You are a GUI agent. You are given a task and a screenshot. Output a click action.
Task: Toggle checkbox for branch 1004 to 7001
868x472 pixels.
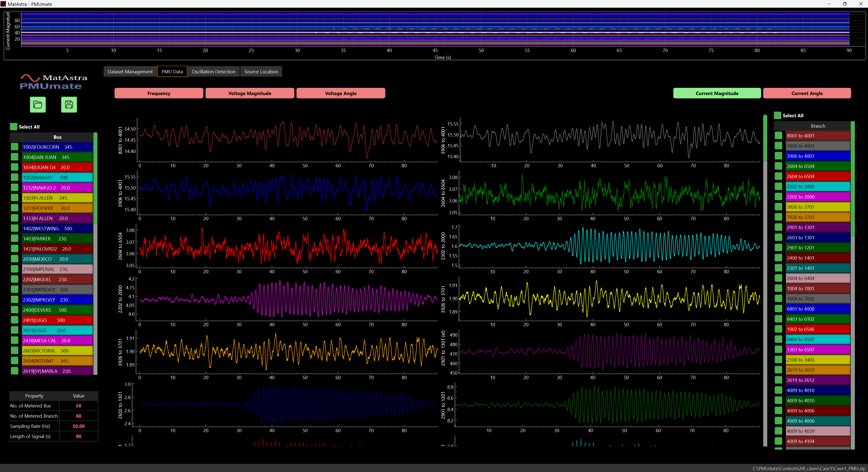[778, 288]
